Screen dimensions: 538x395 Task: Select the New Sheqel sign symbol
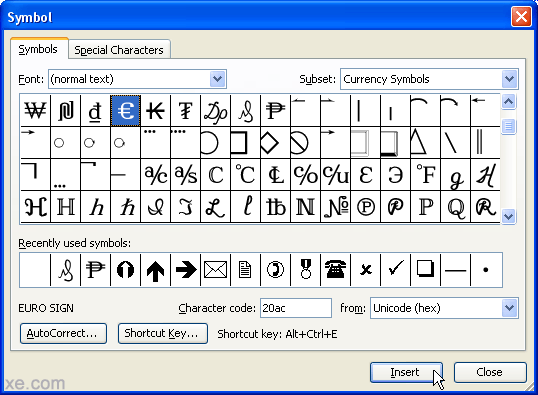tap(66, 111)
